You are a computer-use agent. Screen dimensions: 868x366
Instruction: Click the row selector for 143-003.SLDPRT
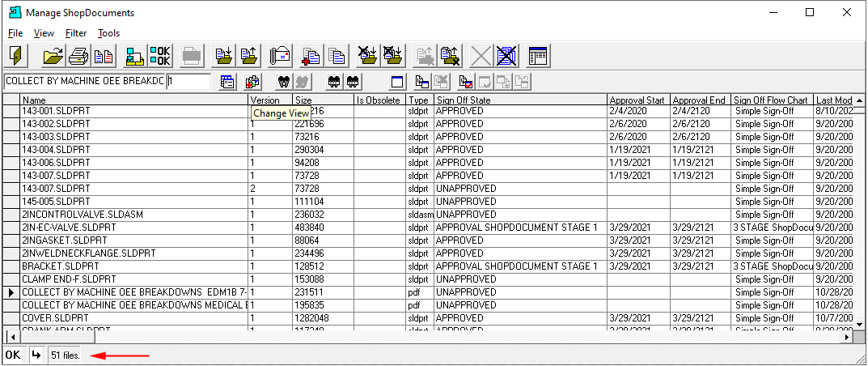[x=11, y=137]
